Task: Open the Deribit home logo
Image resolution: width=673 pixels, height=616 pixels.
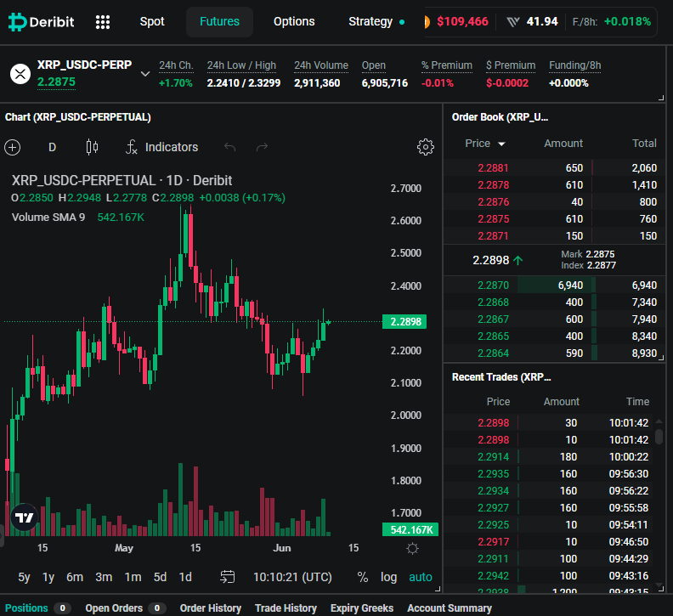Action: [41, 21]
